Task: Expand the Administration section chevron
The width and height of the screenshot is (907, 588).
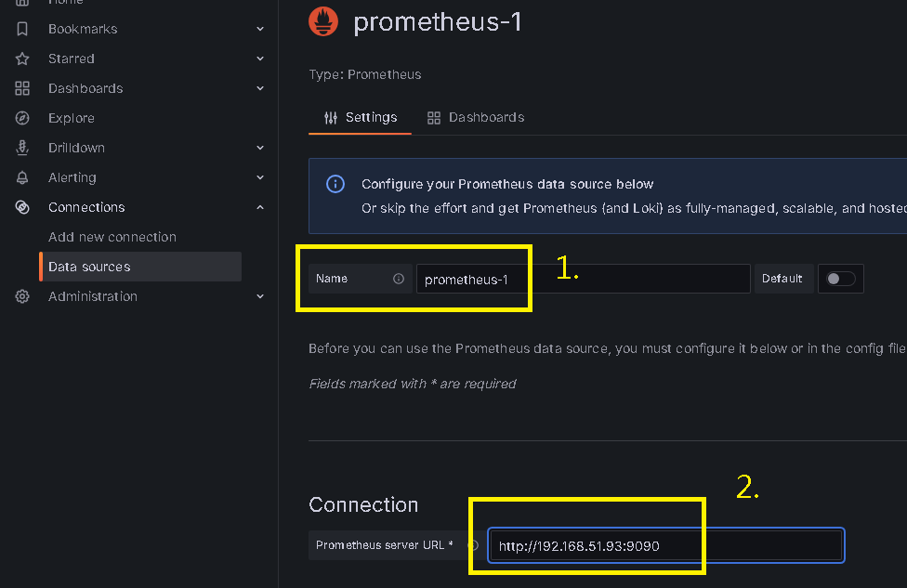Action: [260, 296]
